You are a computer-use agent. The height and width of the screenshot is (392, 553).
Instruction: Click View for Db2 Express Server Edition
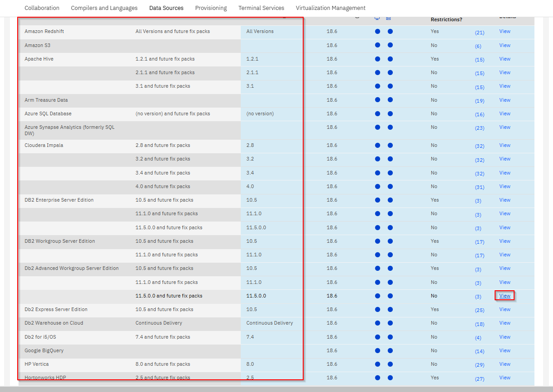point(505,309)
